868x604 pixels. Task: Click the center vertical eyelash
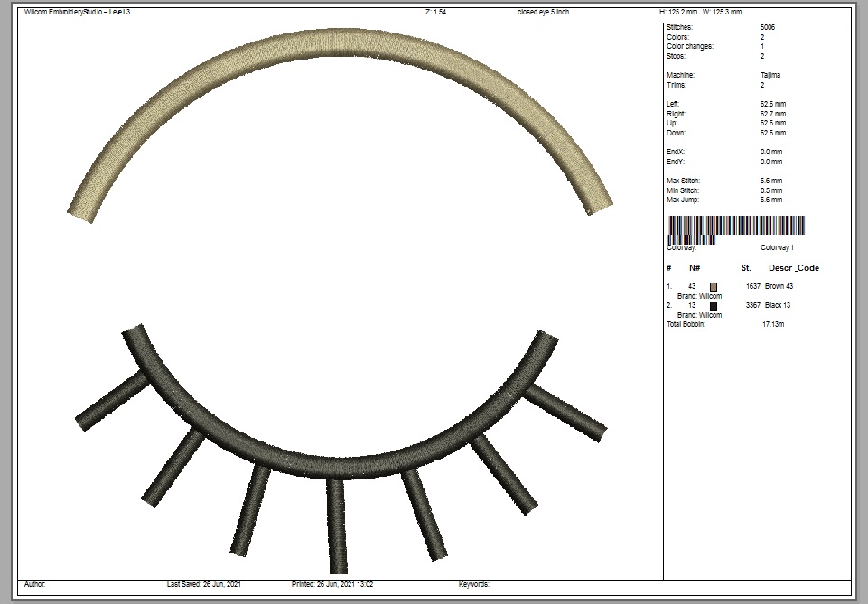pos(337,526)
